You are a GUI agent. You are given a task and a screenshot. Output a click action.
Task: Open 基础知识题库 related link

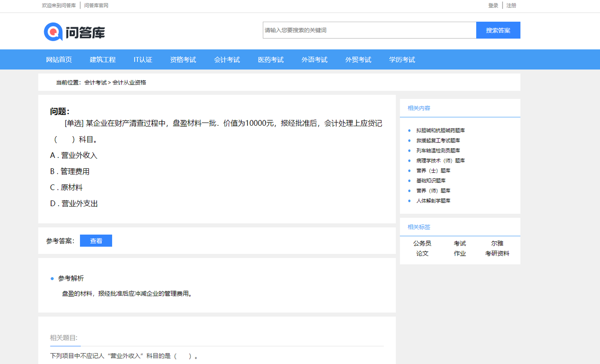431,180
